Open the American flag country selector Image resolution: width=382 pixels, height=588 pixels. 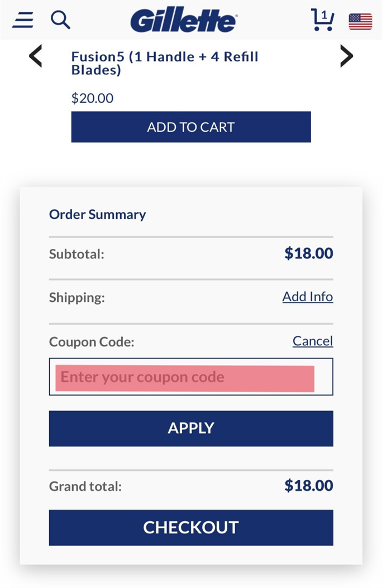click(x=360, y=21)
